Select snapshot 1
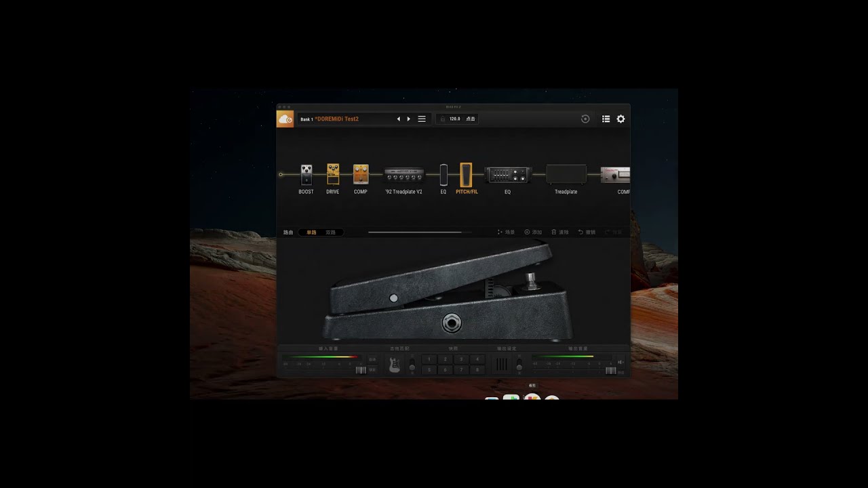 pyautogui.click(x=429, y=359)
